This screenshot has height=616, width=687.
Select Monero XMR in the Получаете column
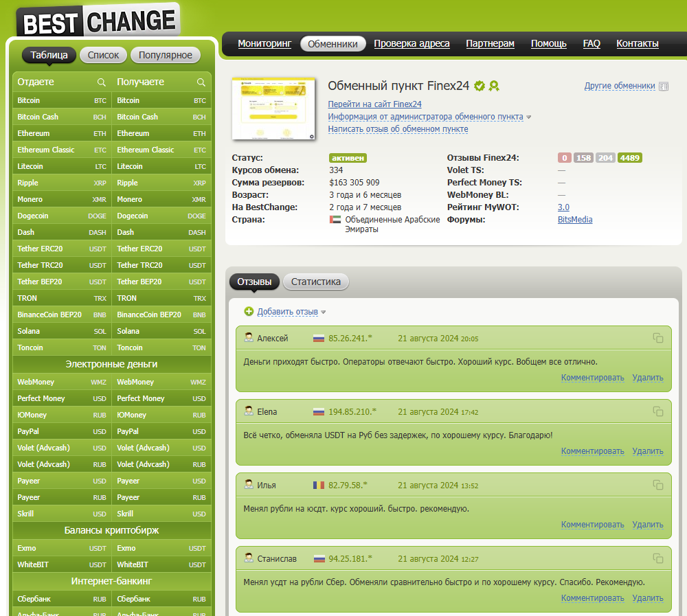(161, 199)
